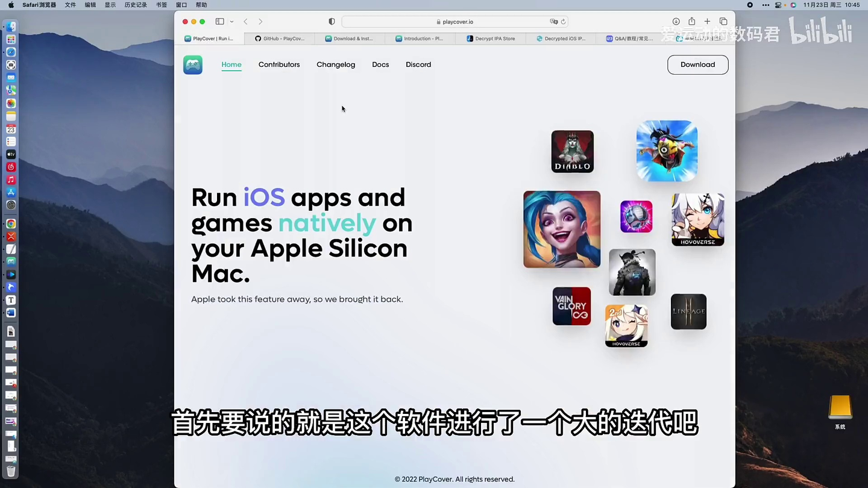Click the Lineage II game thumbnail
The width and height of the screenshot is (868, 488).
[x=688, y=311]
